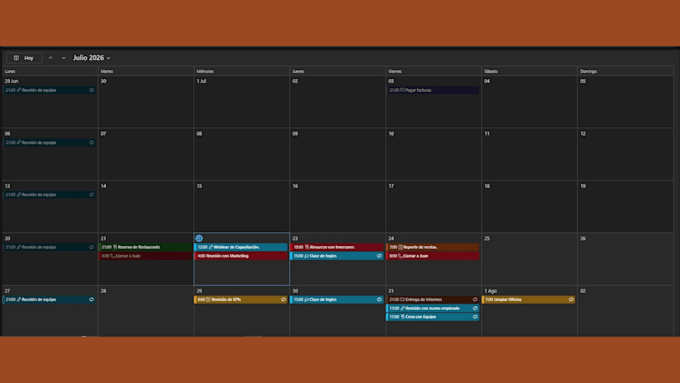
Task: Select day cell 09
Action: click(x=337, y=154)
